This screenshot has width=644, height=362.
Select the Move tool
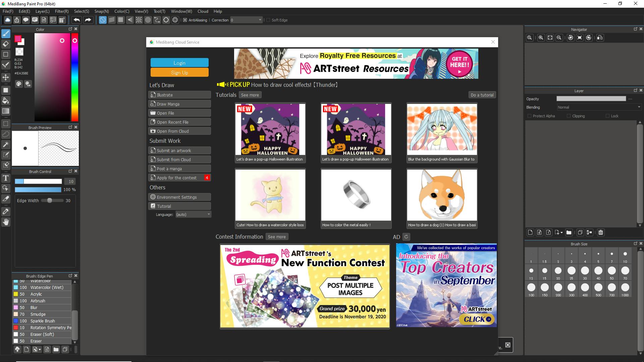pos(6,77)
